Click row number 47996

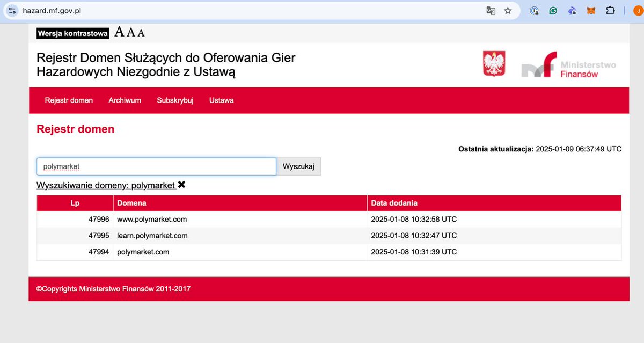pyautogui.click(x=99, y=220)
